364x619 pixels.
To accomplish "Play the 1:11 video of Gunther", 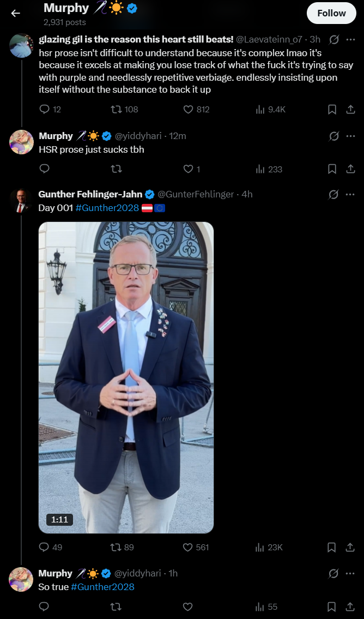I will coord(126,377).
